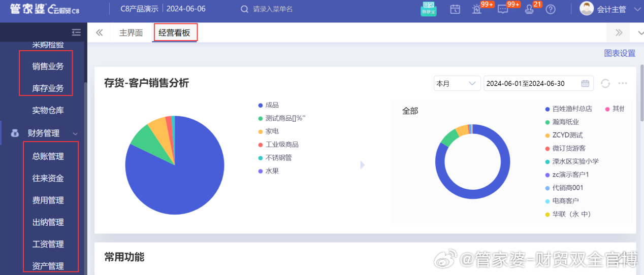
Task: Refresh the 存货-客户销售分析 chart
Action: [605, 83]
